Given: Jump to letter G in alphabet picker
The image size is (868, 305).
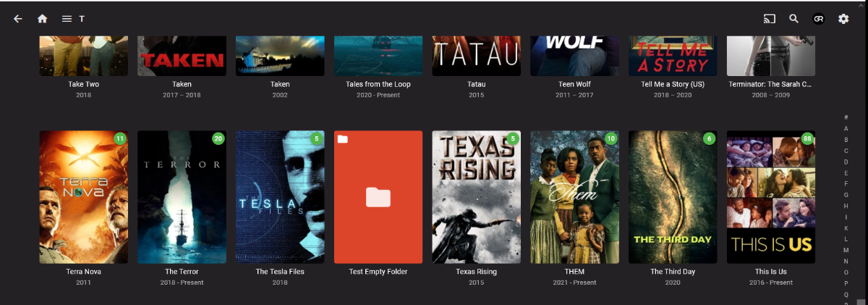Looking at the screenshot, I should [846, 195].
